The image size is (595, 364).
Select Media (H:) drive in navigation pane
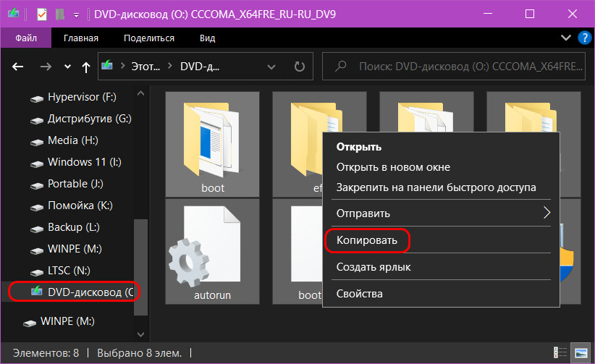(73, 140)
